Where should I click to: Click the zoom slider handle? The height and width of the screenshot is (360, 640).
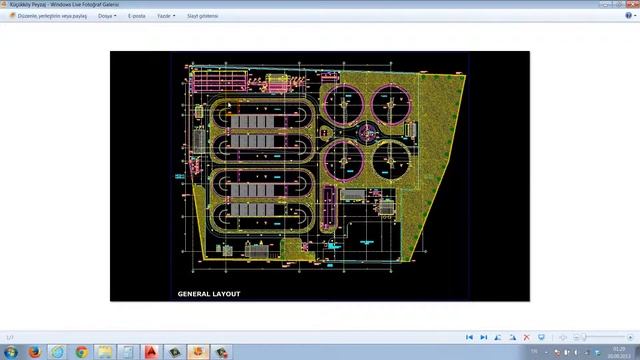click(584, 337)
